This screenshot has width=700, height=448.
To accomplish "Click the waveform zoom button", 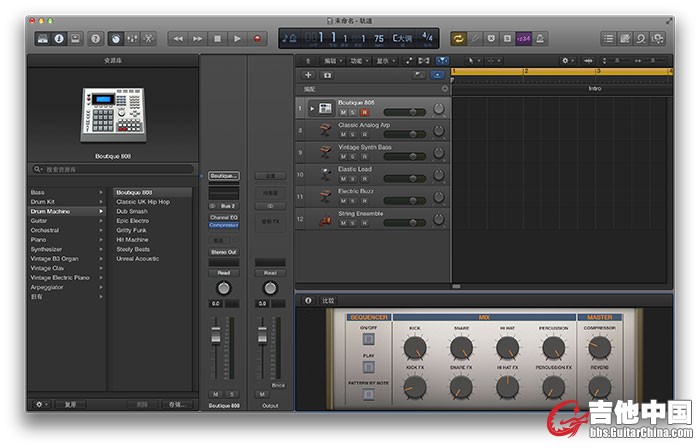I will pyautogui.click(x=588, y=61).
